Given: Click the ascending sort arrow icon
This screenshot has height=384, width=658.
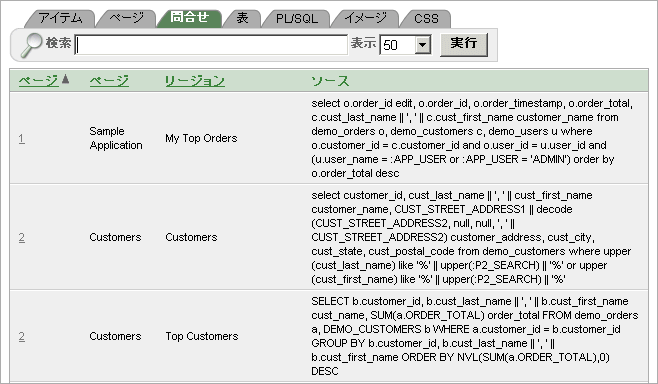Looking at the screenshot, I should tap(65, 79).
